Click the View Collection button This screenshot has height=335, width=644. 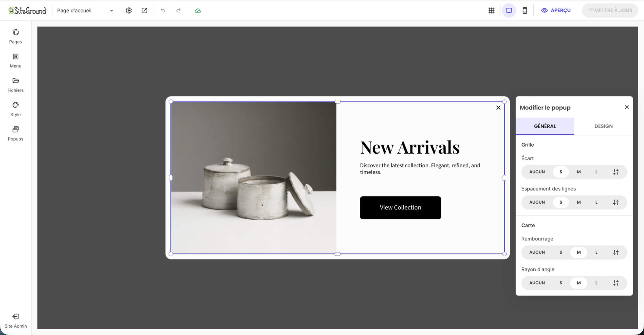tap(400, 208)
